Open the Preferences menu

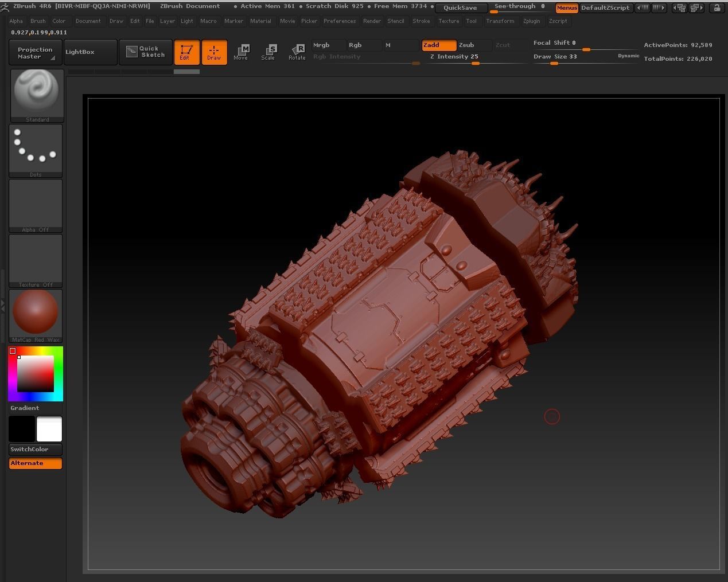click(340, 21)
